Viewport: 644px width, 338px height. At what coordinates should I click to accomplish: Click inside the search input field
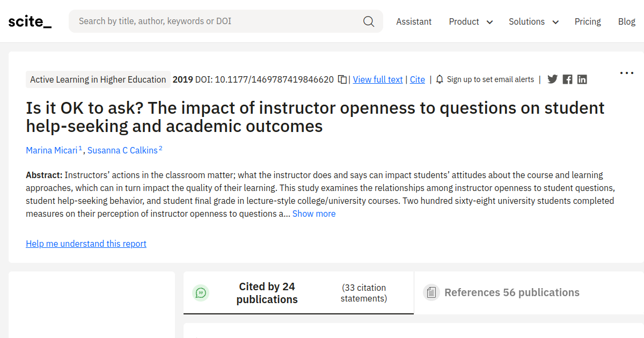pyautogui.click(x=215, y=21)
